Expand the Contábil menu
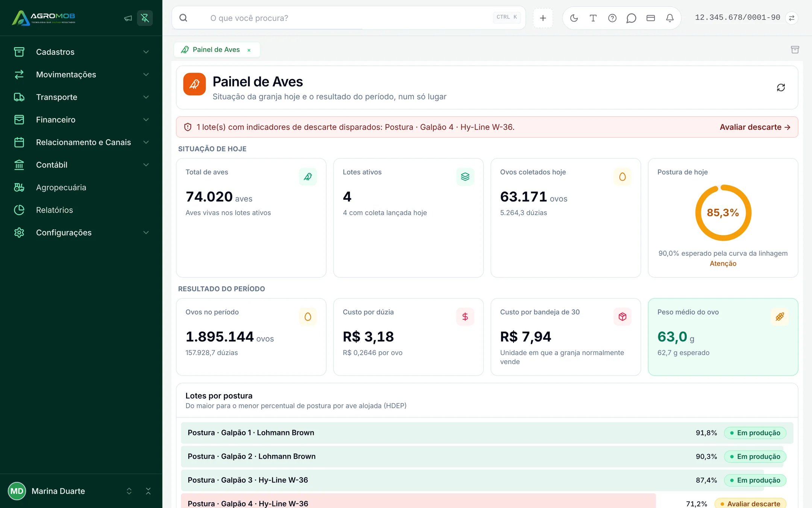Viewport: 812px width, 508px height. [x=81, y=165]
